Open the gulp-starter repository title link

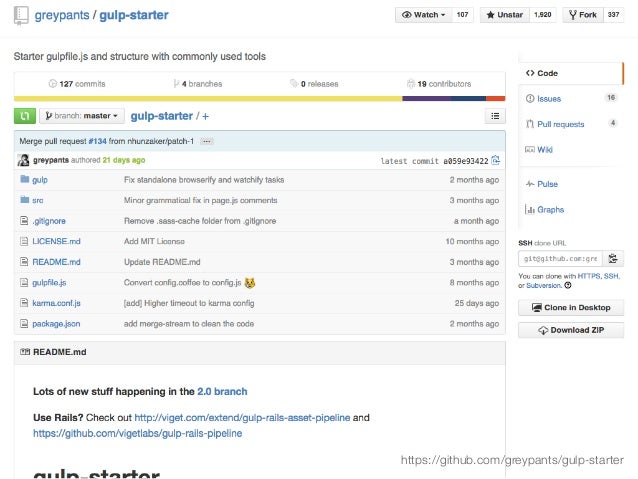click(134, 15)
